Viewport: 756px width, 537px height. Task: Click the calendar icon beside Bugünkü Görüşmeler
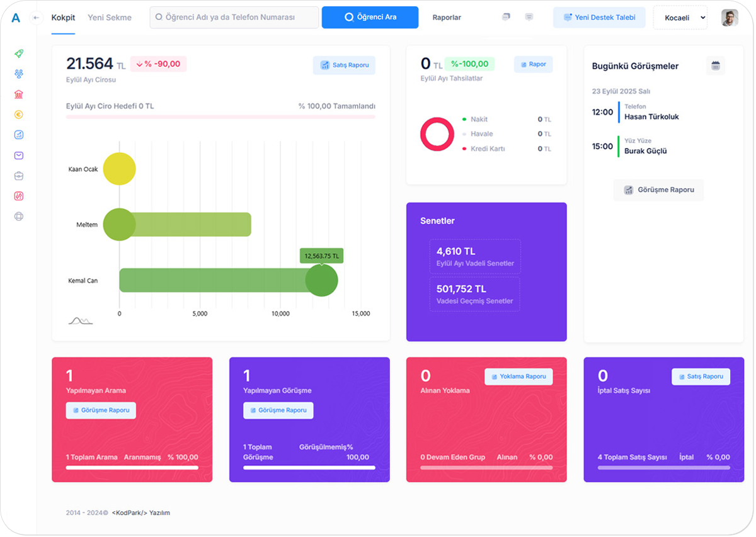(x=715, y=65)
